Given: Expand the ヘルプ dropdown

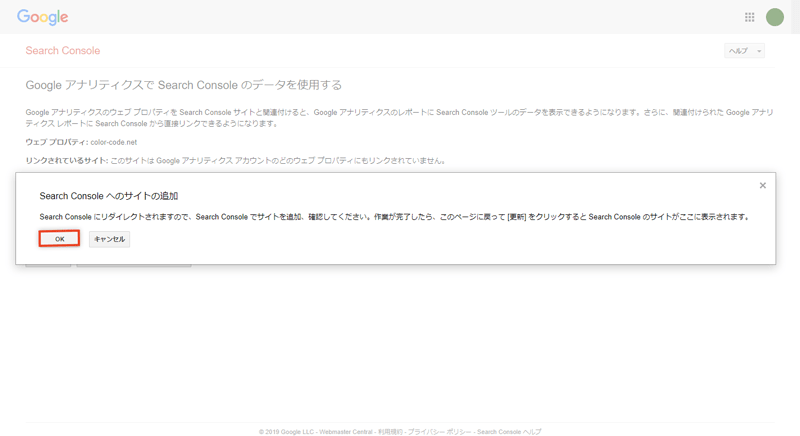Looking at the screenshot, I should pyautogui.click(x=744, y=50).
